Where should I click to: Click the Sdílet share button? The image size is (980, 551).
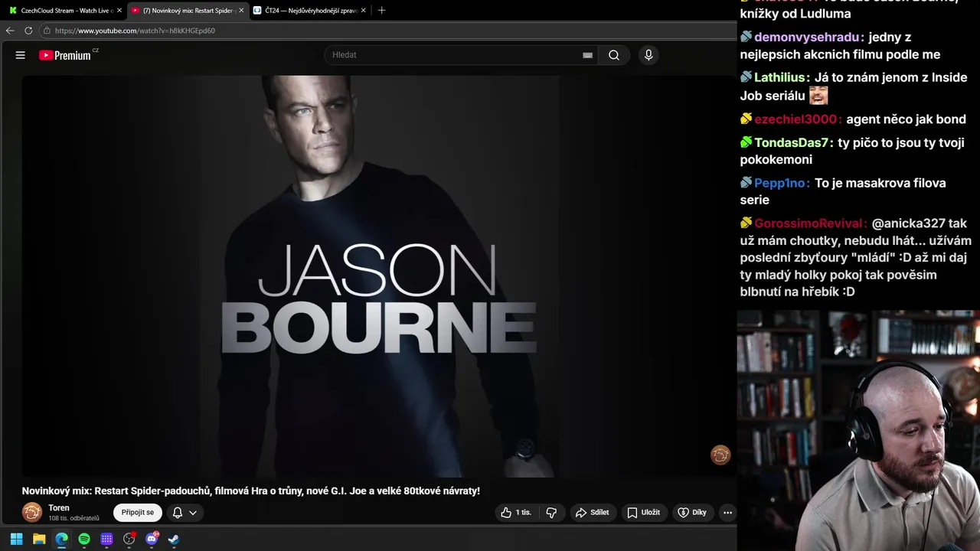tap(593, 513)
